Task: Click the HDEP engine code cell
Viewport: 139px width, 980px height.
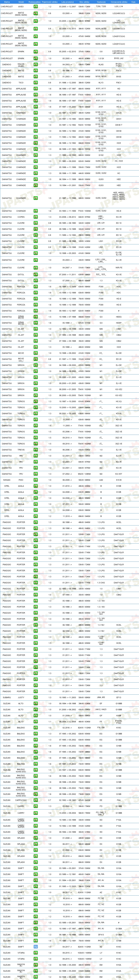Action: (x=119, y=323)
